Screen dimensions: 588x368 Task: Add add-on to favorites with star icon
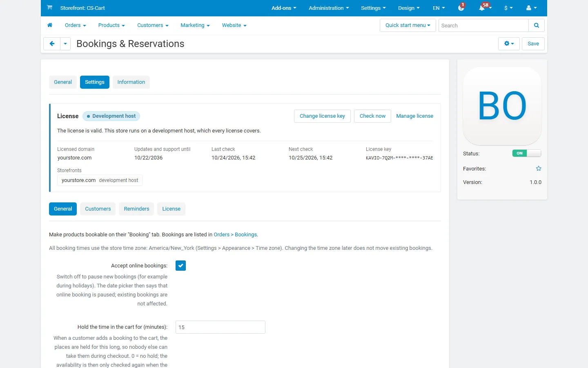pyautogui.click(x=539, y=168)
